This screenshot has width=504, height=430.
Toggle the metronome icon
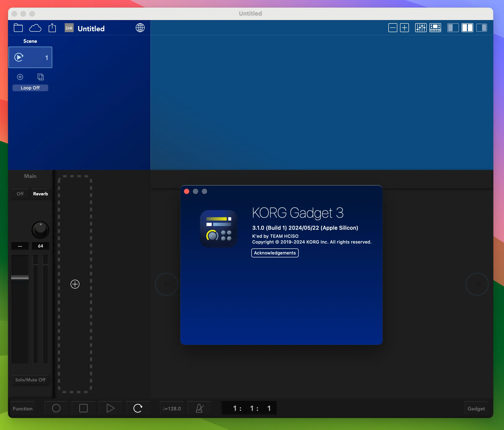tap(200, 408)
